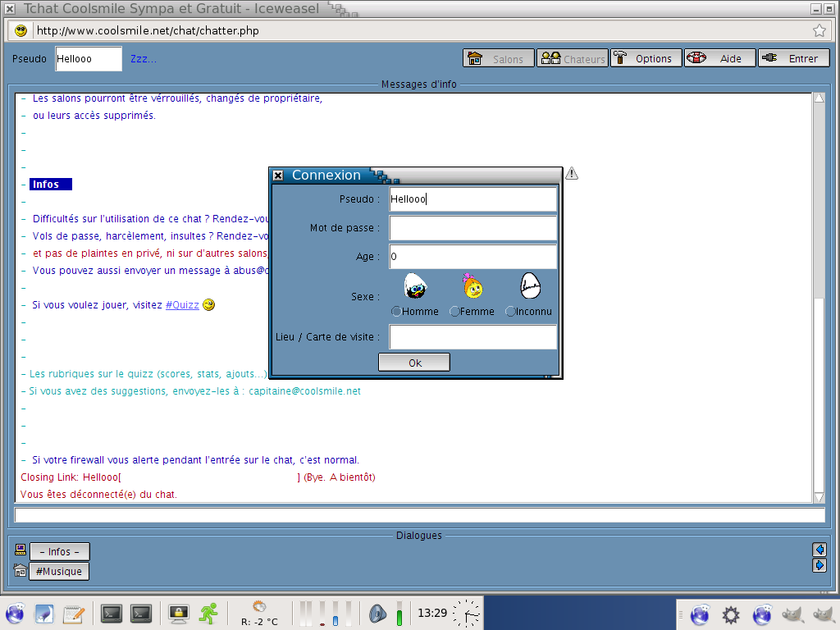The width and height of the screenshot is (840, 630).
Task: Open the notepad with pencil launcher
Action: click(73, 613)
